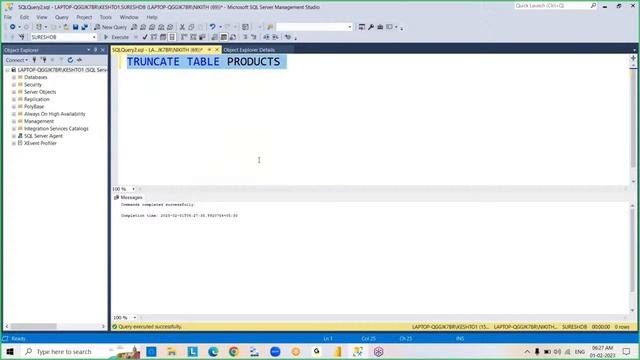Click the Parse query checkmark icon
The height and width of the screenshot is (360, 640).
(x=145, y=37)
